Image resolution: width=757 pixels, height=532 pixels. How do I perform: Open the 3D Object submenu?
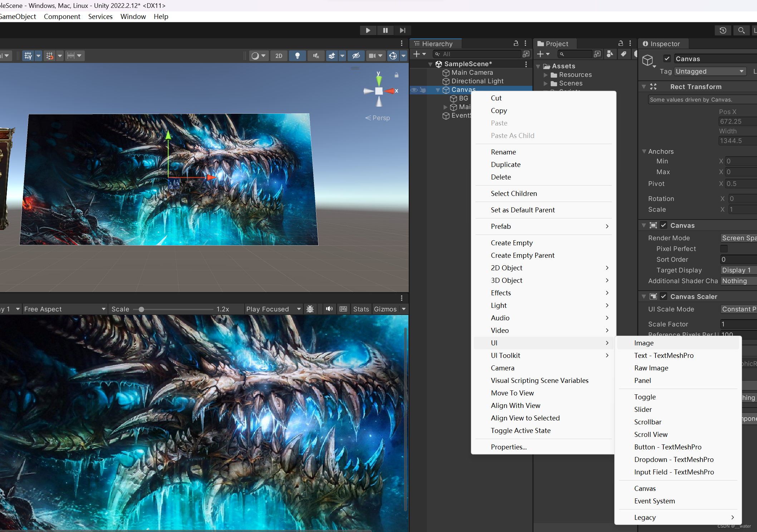(544, 280)
